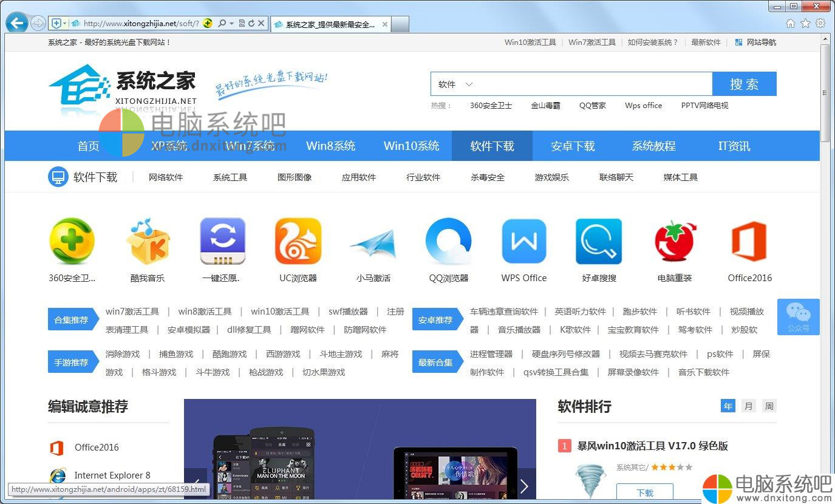Click the 360安全卫士 hot search link
Screen dimensions: 835x504
tap(491, 106)
